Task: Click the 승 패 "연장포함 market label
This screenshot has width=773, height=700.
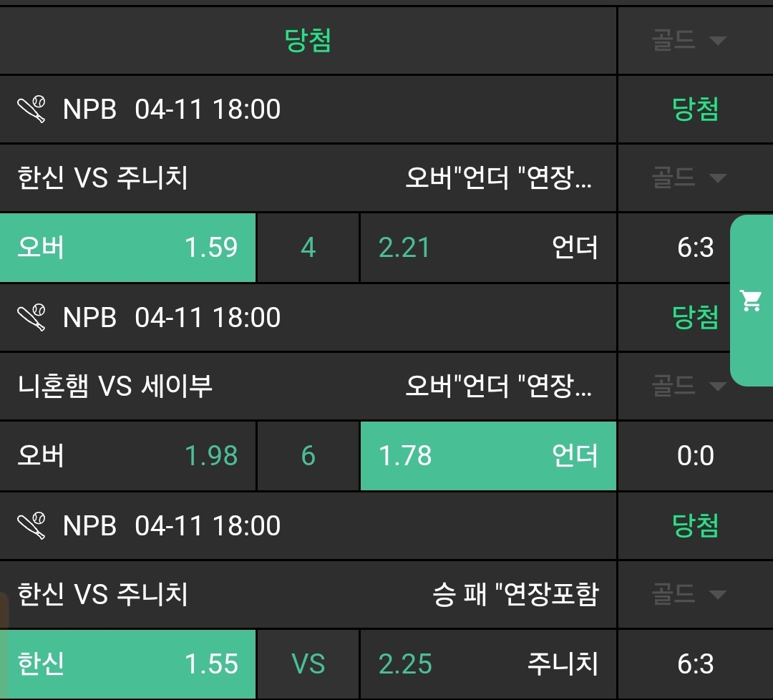Action: click(x=515, y=593)
